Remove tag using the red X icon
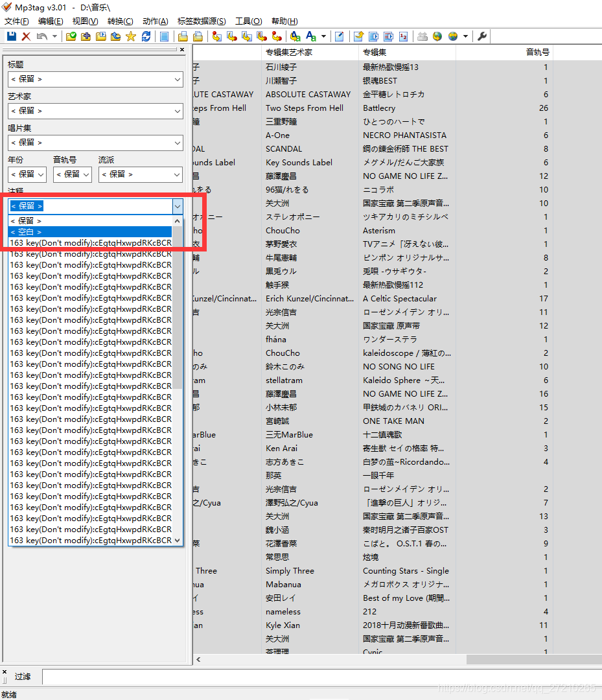The height and width of the screenshot is (700, 602). coord(27,36)
